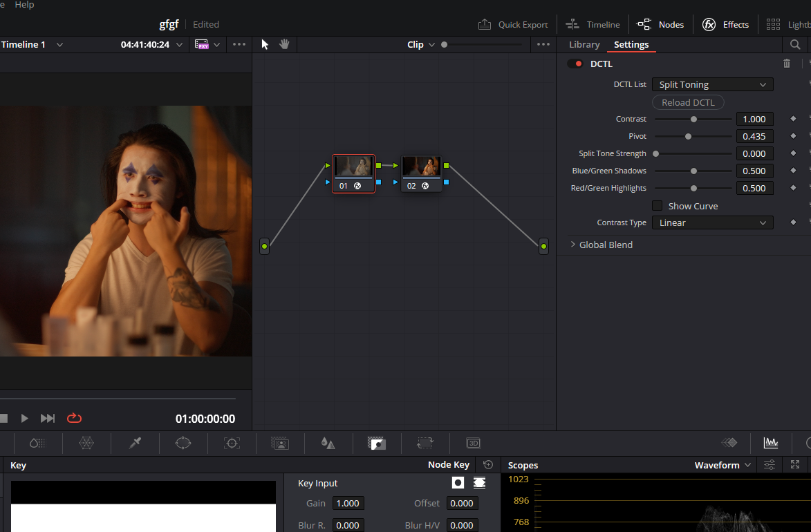Change the Contrast Type from Linear
The width and height of the screenshot is (811, 532).
712,222
